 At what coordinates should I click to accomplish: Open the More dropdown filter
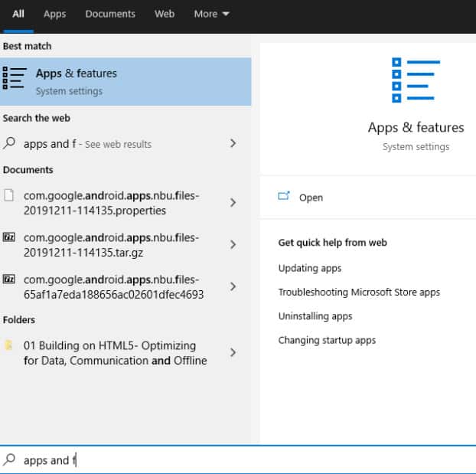212,14
